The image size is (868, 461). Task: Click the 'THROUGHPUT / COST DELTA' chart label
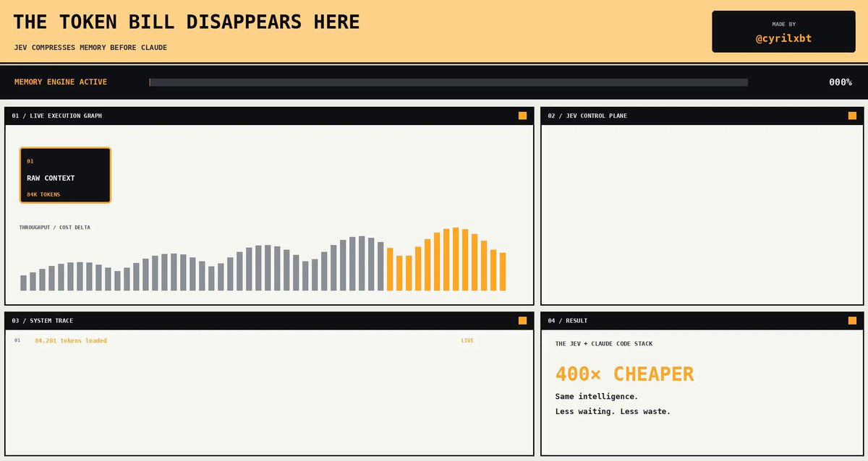pos(55,228)
